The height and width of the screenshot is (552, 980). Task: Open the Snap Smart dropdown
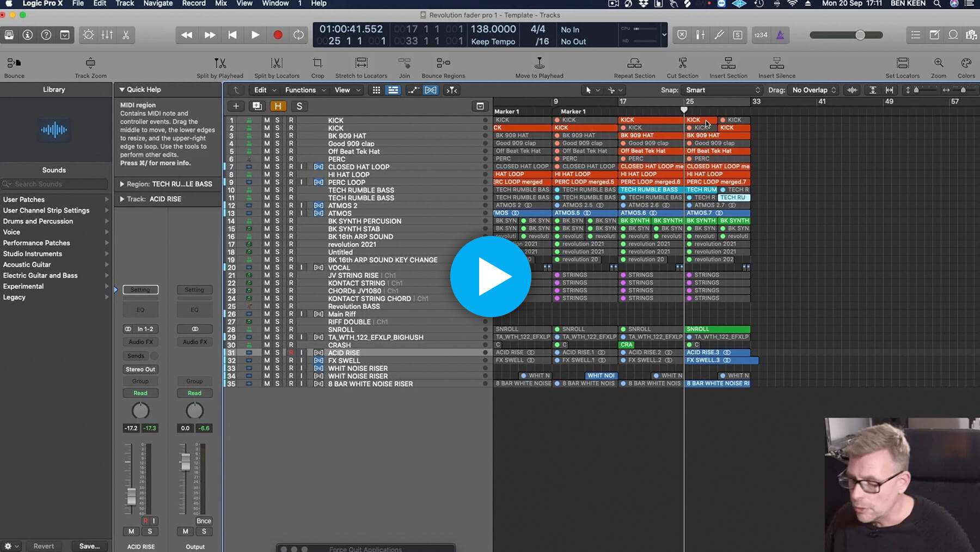[722, 90]
